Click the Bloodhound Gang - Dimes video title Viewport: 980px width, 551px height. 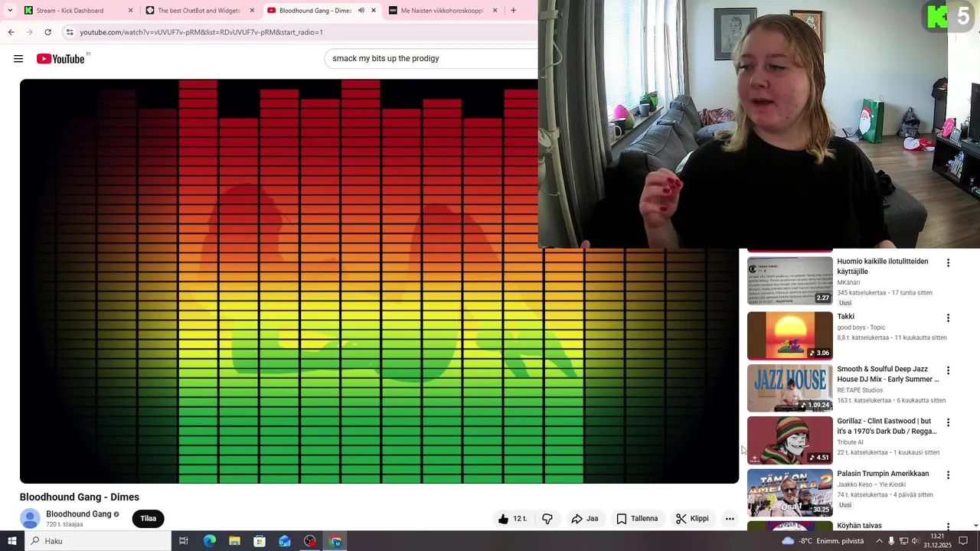pyautogui.click(x=80, y=497)
